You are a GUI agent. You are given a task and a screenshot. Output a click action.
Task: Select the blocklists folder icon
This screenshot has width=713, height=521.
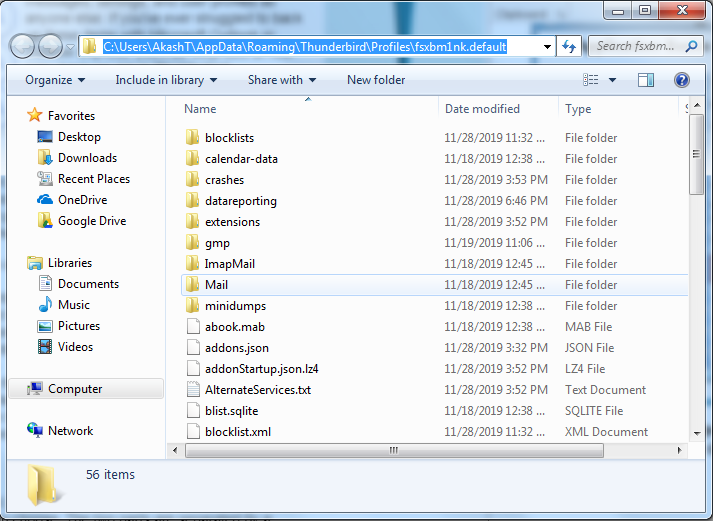[193, 137]
